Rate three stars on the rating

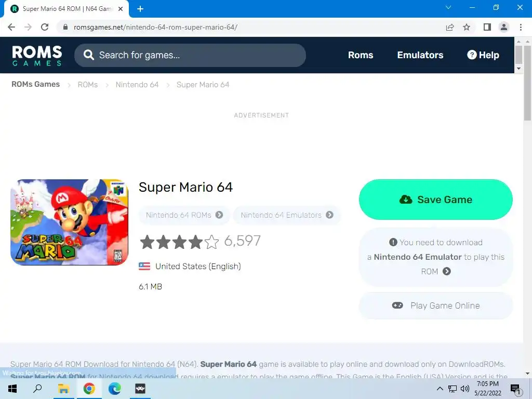pyautogui.click(x=179, y=242)
